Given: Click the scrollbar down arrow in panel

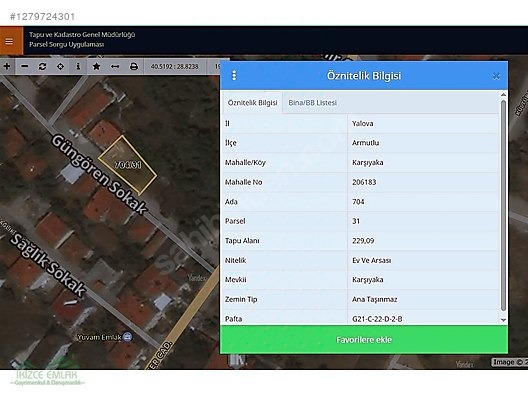Looking at the screenshot, I should click(x=503, y=320).
